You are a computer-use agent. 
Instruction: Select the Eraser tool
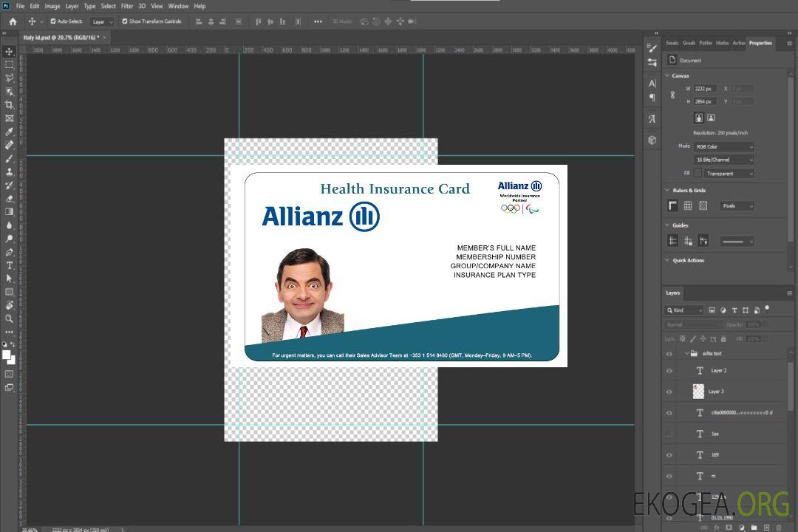click(x=9, y=199)
